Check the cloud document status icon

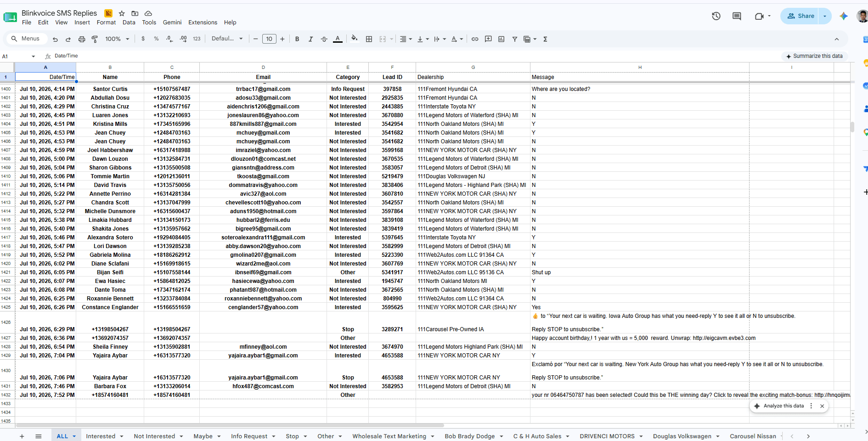tap(148, 13)
